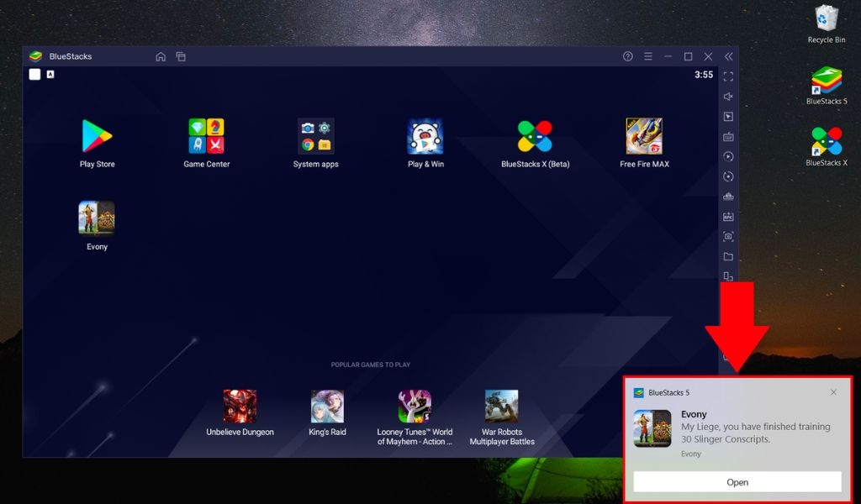The width and height of the screenshot is (861, 504).
Task: Open the Game Center app
Action: click(206, 134)
